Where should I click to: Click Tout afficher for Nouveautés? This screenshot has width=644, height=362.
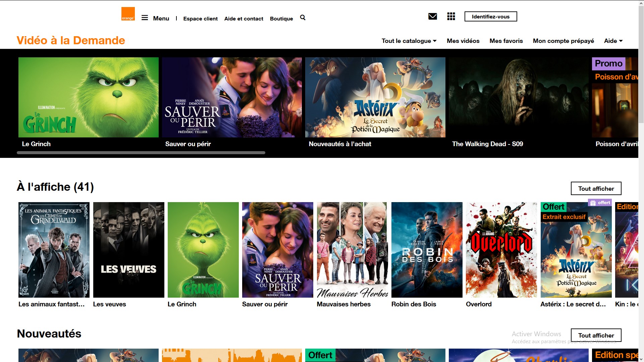596,335
